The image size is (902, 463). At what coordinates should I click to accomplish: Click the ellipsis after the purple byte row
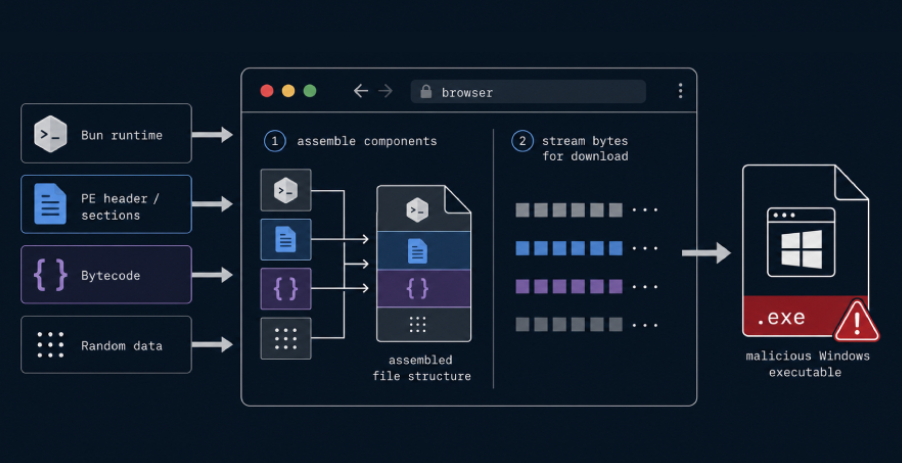click(645, 286)
